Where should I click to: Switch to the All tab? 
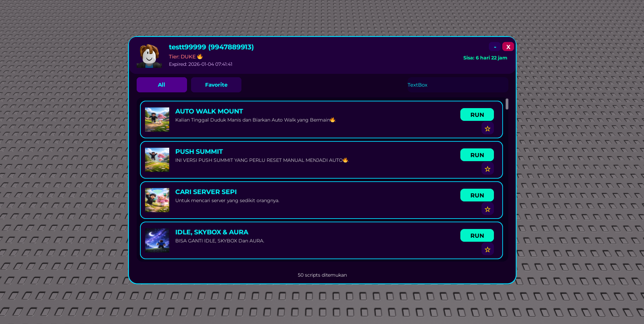[x=162, y=85]
